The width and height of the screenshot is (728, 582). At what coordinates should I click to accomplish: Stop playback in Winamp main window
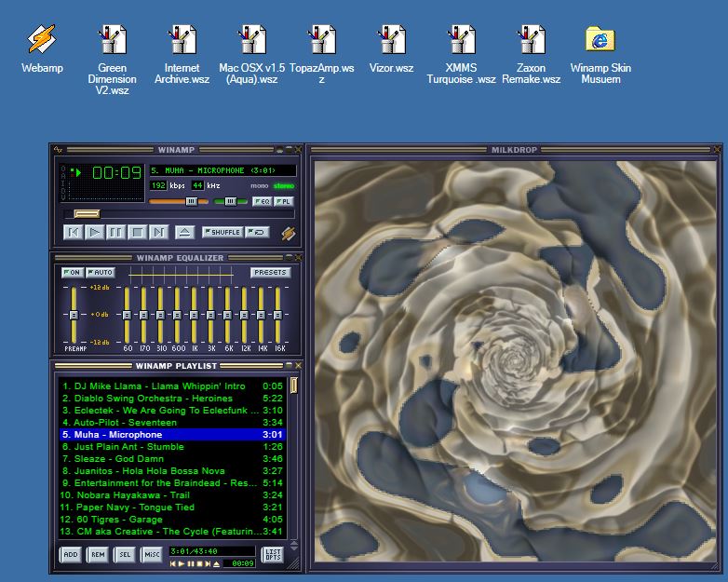(138, 232)
